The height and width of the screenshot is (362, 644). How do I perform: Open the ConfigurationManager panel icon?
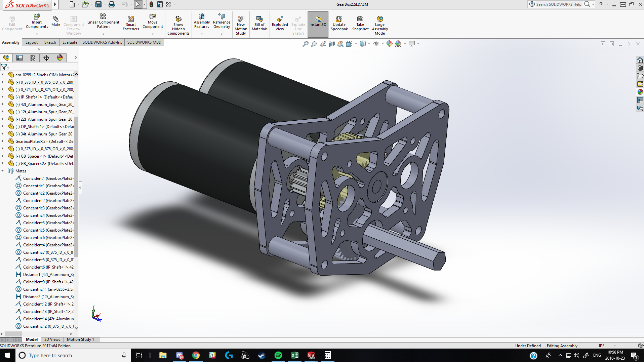(33, 58)
